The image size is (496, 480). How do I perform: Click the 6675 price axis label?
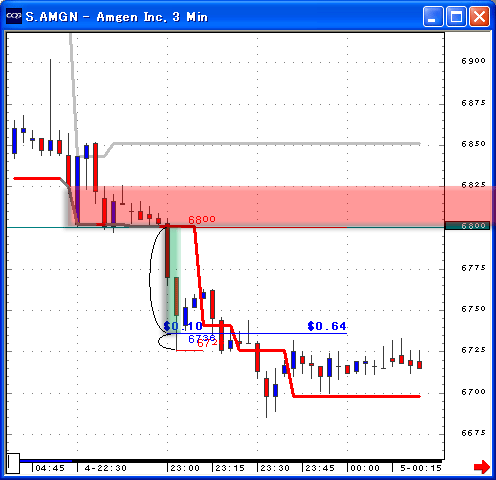(x=473, y=433)
